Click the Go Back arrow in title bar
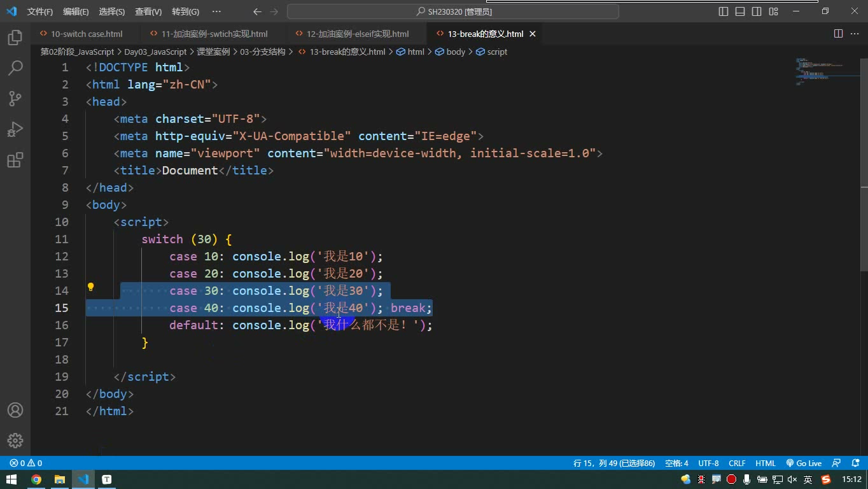 click(257, 11)
